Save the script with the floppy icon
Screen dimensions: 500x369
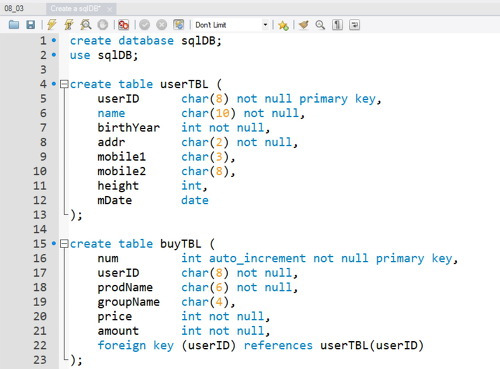(x=31, y=25)
